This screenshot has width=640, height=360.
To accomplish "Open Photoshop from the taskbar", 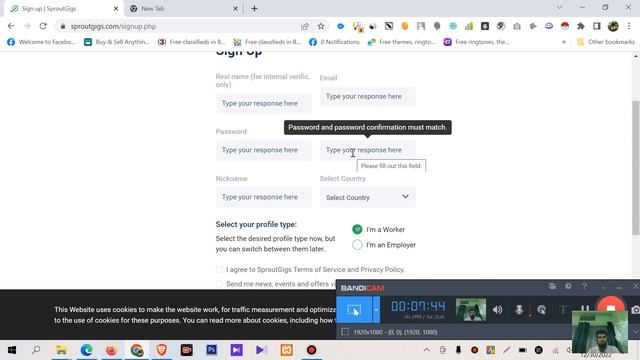I will click(x=211, y=350).
